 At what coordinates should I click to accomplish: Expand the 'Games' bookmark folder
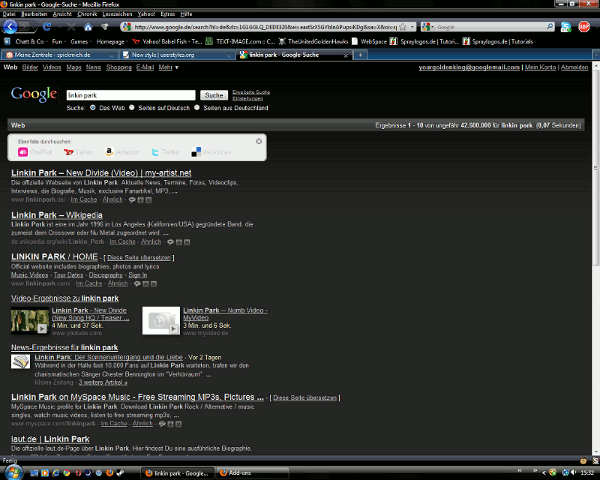click(x=81, y=41)
